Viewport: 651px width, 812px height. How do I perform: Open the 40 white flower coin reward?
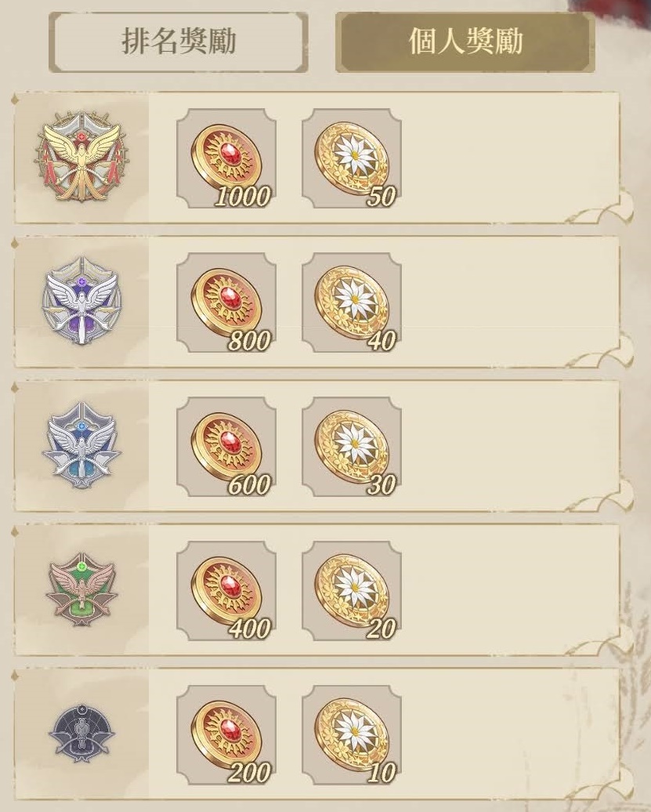tap(352, 303)
